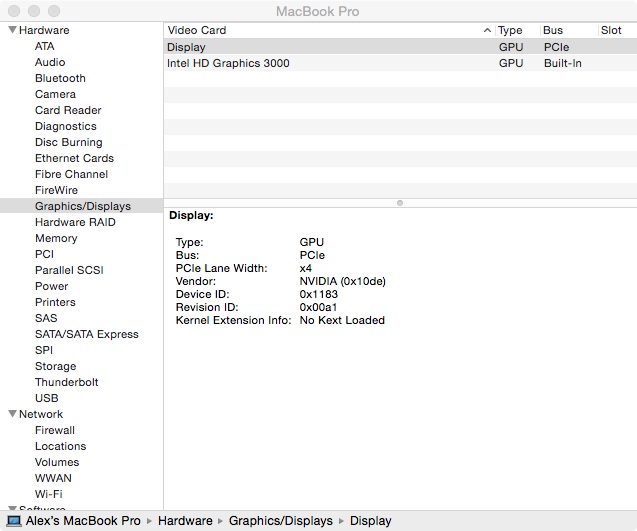Click the Network category label
This screenshot has width=637, height=531.
coord(41,414)
